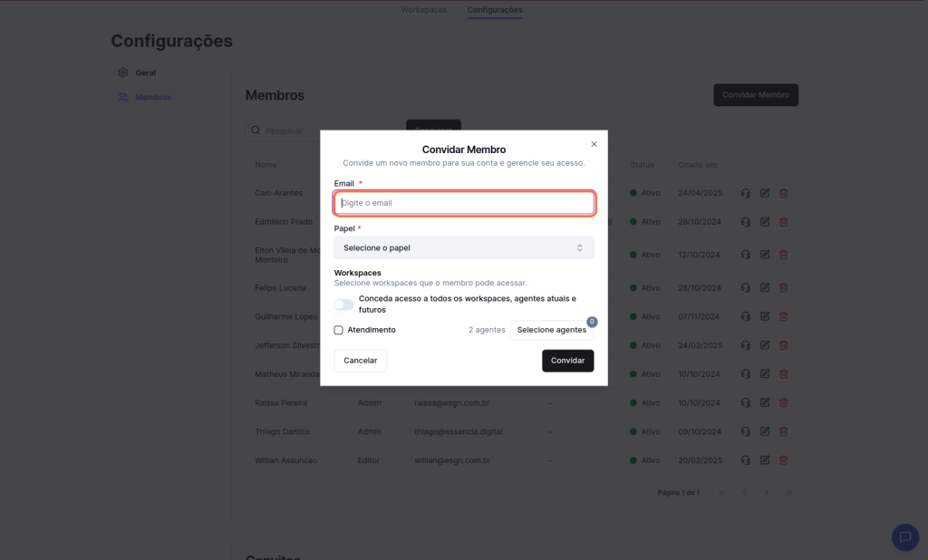
Task: Click the trash icon for Matheus Miranda
Action: 784,374
